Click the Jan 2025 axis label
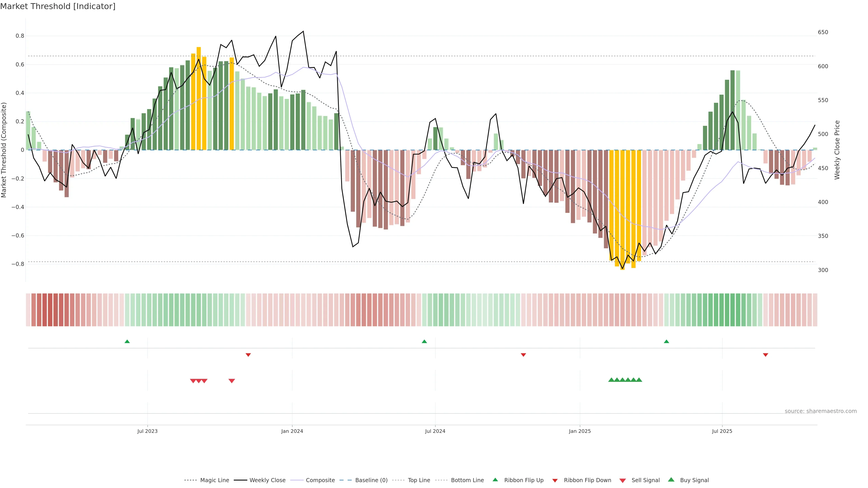This screenshot has height=488, width=868. [x=580, y=431]
